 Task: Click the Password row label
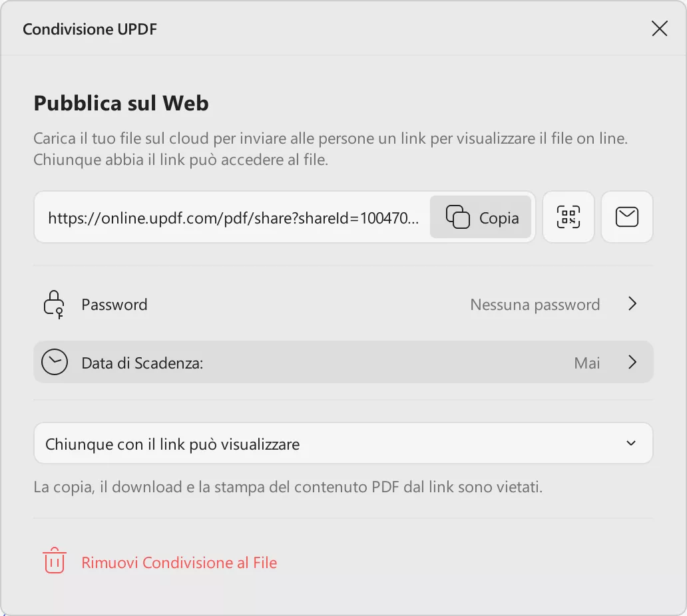pos(114,304)
